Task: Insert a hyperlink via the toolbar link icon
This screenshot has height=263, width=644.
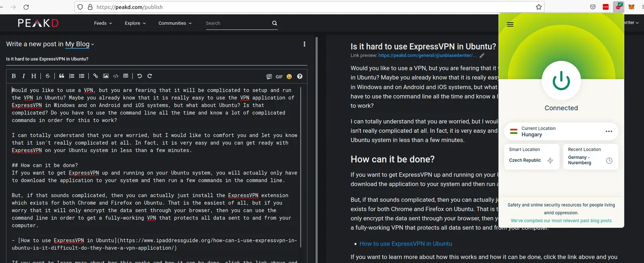Action: click(x=96, y=76)
